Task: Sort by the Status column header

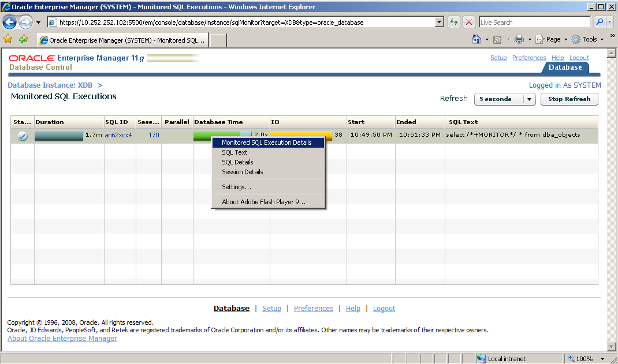Action: click(23, 122)
